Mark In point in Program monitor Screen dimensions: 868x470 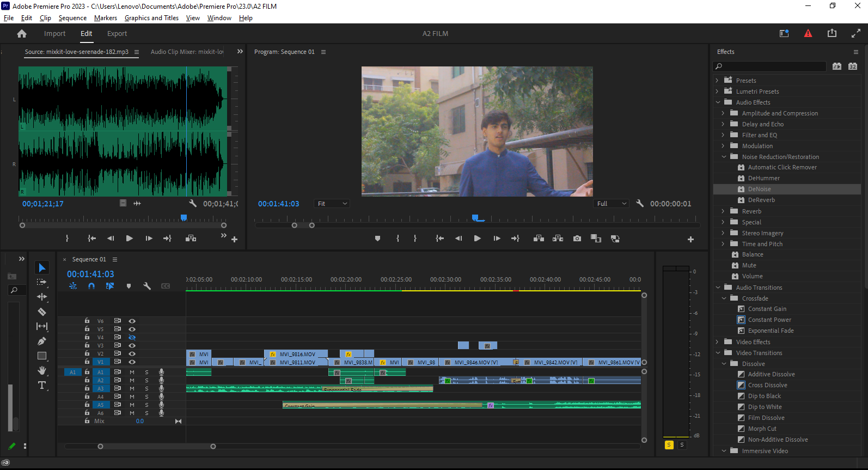pos(398,239)
